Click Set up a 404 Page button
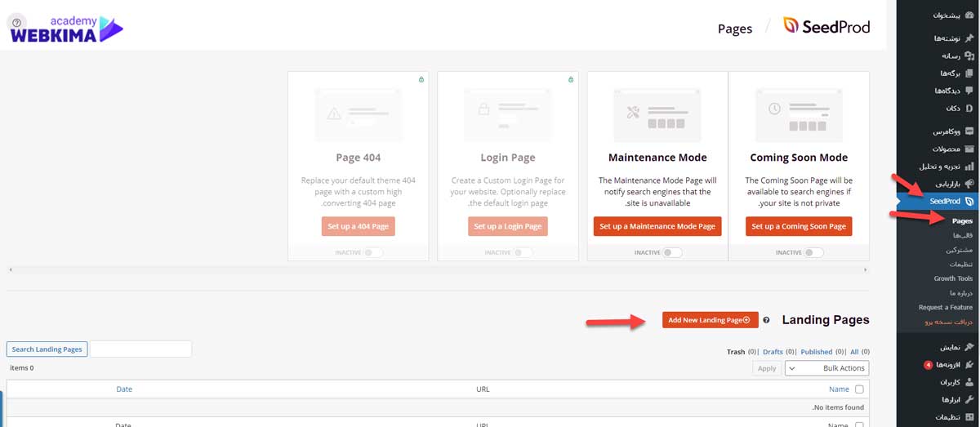The width and height of the screenshot is (980, 427). click(x=358, y=226)
